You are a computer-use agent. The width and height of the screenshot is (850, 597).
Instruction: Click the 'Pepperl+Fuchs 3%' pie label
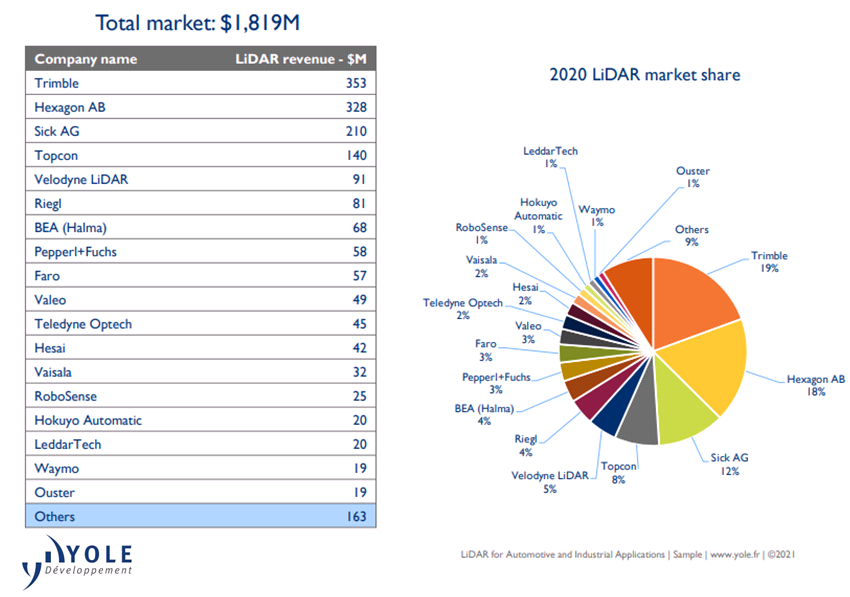pyautogui.click(x=496, y=383)
